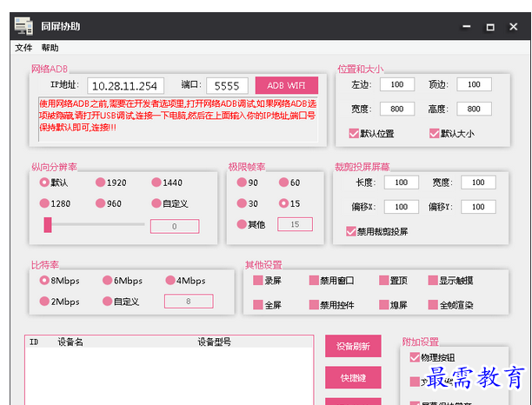Enable the 显示触摸 checkbox

[x=433, y=281]
